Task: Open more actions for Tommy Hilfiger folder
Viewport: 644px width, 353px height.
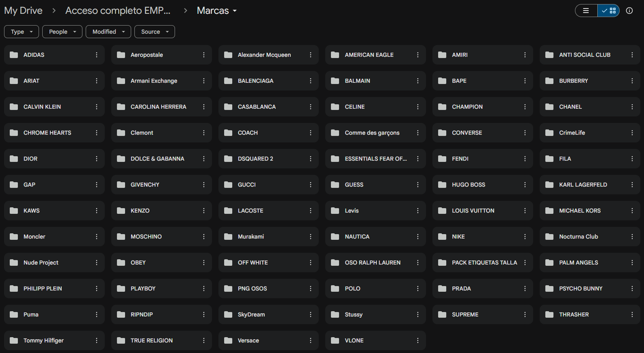Action: tap(97, 340)
